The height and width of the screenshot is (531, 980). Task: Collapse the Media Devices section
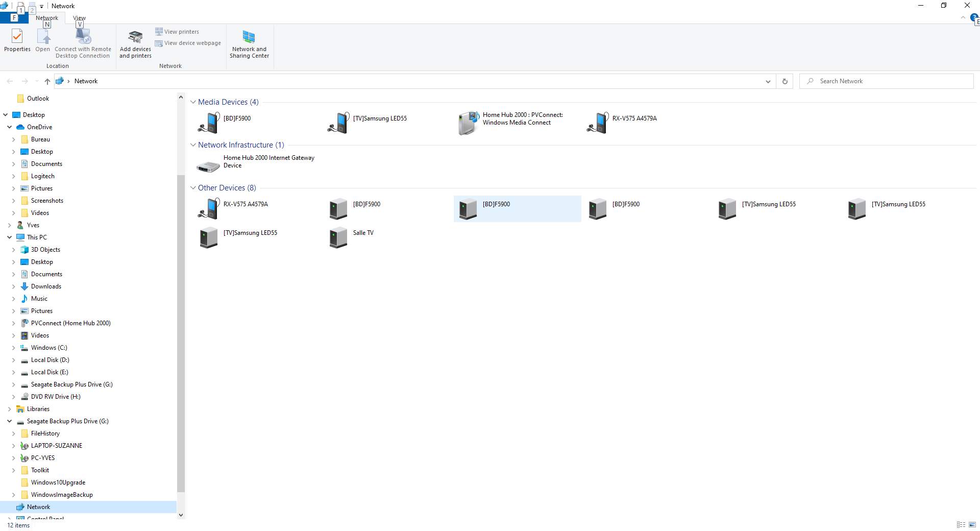[x=193, y=102]
